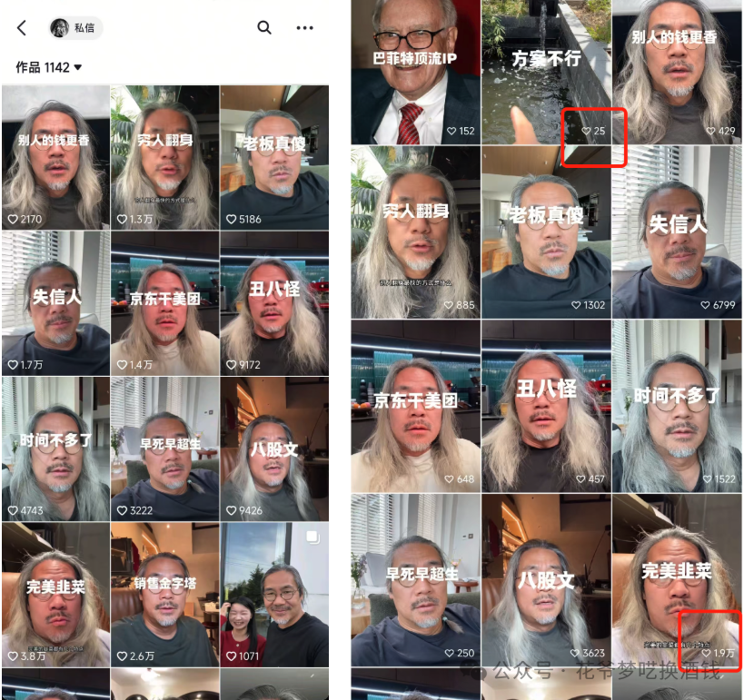Open 失信人 video with 6799 likes
The height and width of the screenshot is (700, 744).
[x=677, y=232]
